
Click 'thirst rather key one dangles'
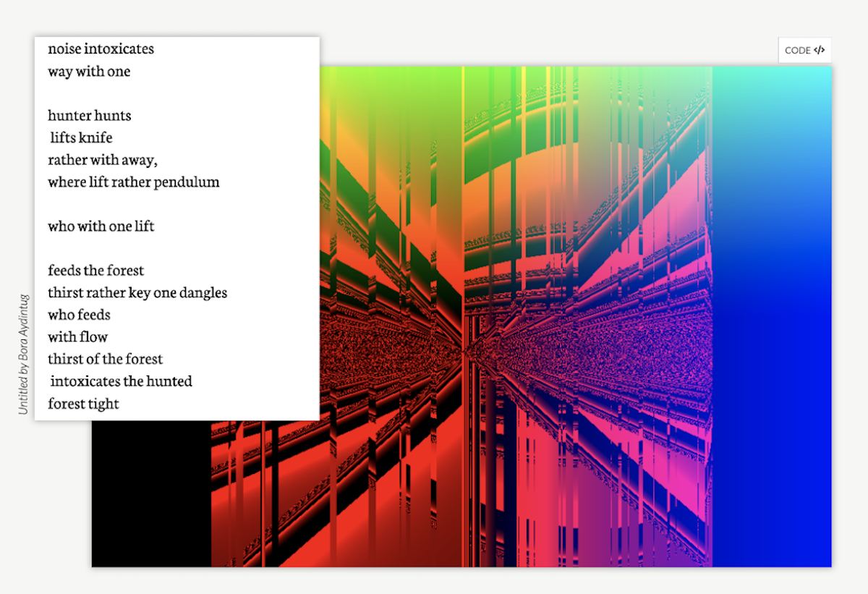(137, 293)
